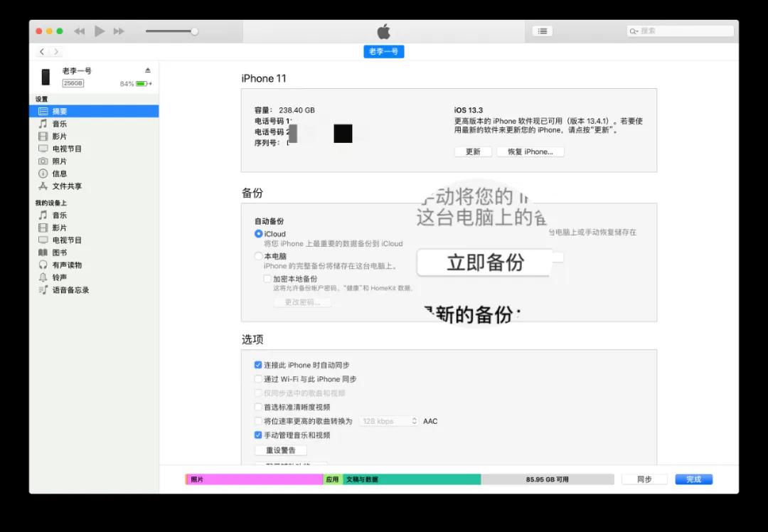Uncheck 连接此 iPhone 时自动同步
Viewport: 768px width, 532px height.
257,365
